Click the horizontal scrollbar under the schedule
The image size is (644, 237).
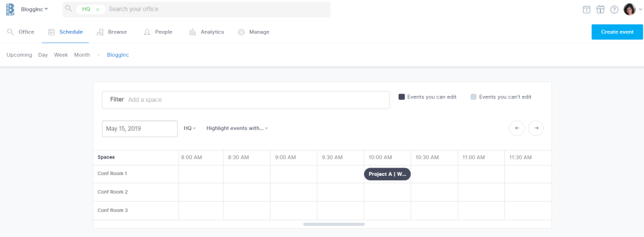tap(334, 224)
